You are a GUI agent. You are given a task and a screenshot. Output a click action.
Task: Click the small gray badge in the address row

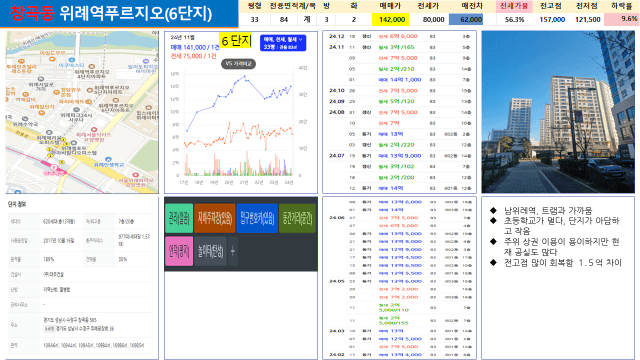49,329
